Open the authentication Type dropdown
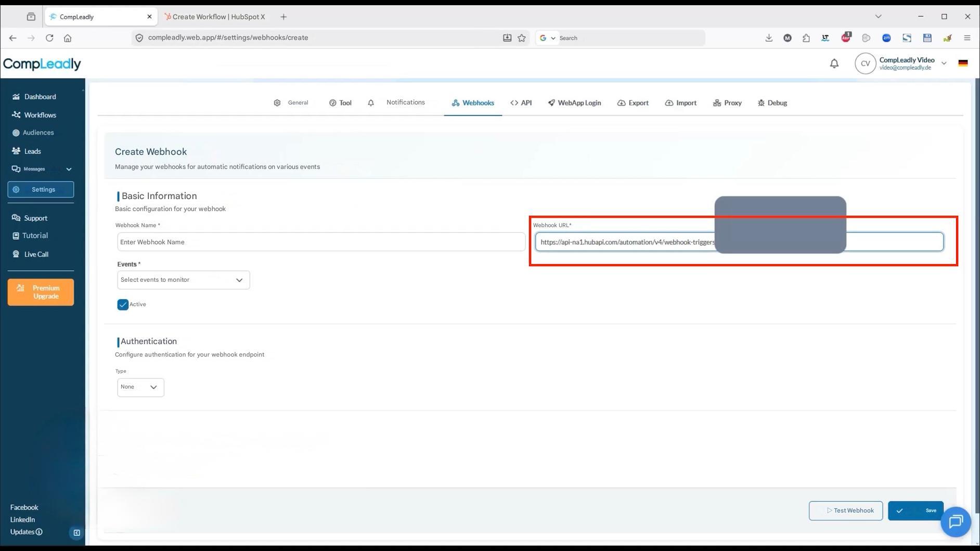980x551 pixels. point(140,387)
